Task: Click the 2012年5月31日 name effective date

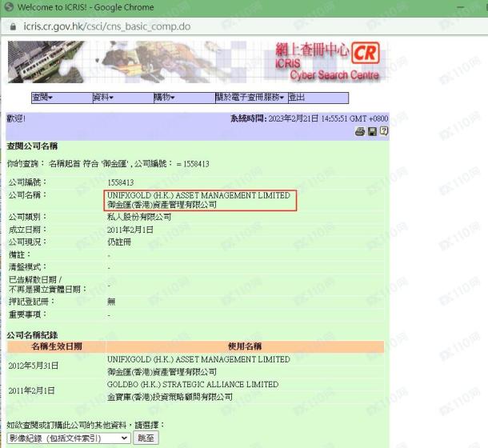Action: coord(34,366)
